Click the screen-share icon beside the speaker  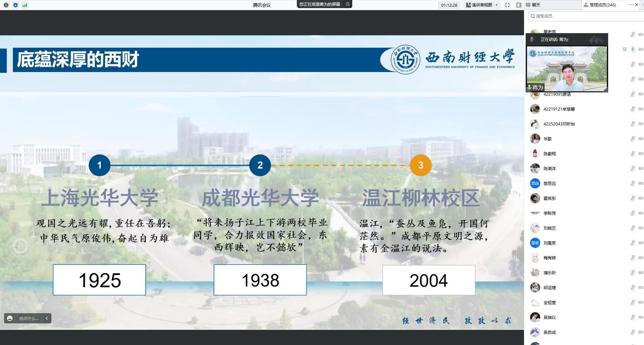coord(624,49)
